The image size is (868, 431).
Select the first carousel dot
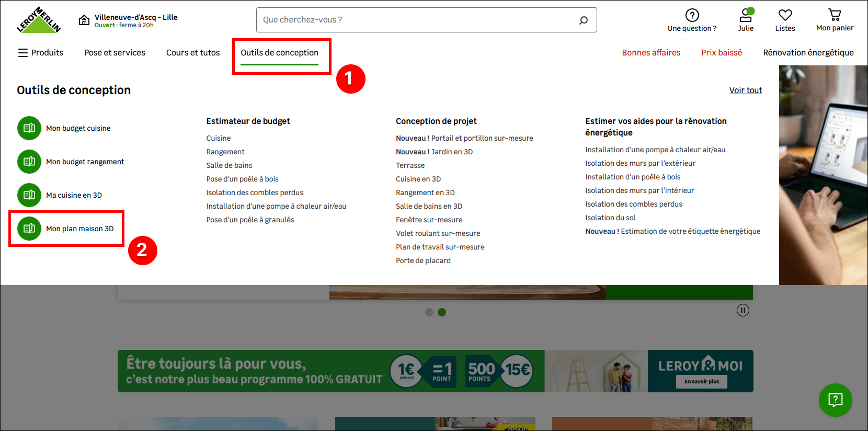point(429,312)
